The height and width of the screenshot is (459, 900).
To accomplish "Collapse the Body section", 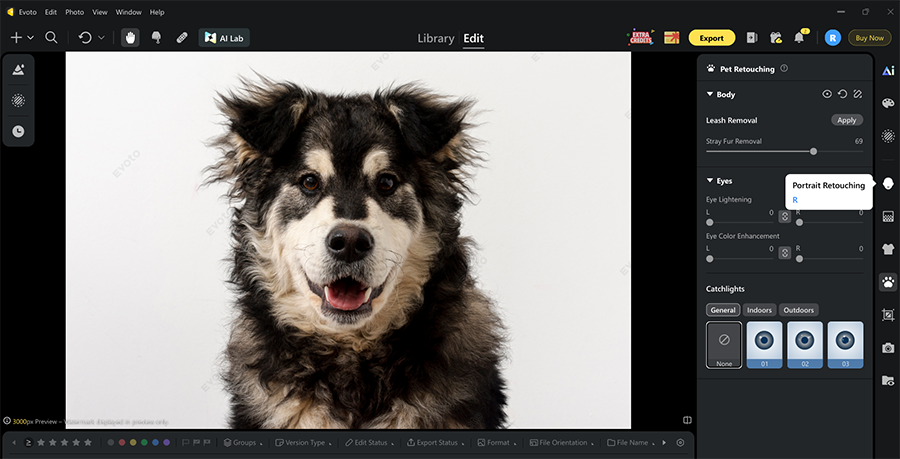I will pyautogui.click(x=710, y=94).
